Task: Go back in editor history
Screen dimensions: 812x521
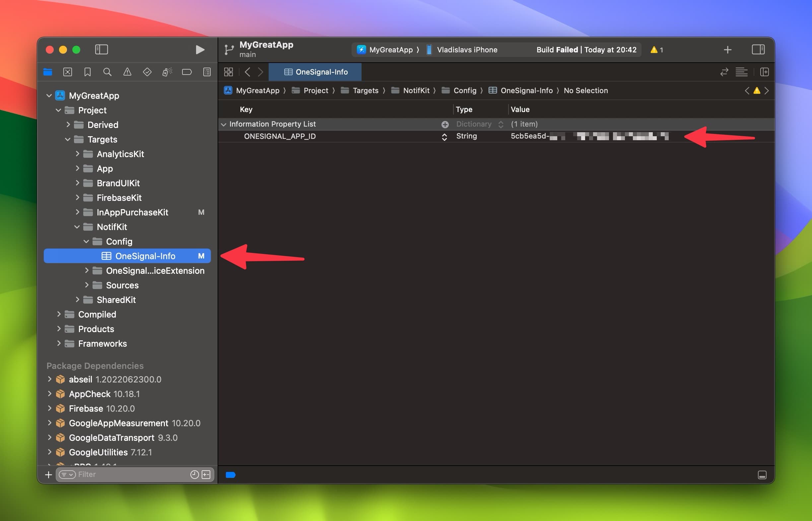Action: click(x=247, y=72)
